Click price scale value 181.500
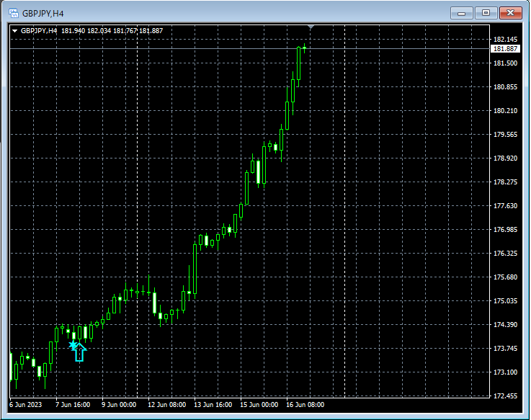The width and height of the screenshot is (531, 420). click(x=505, y=63)
